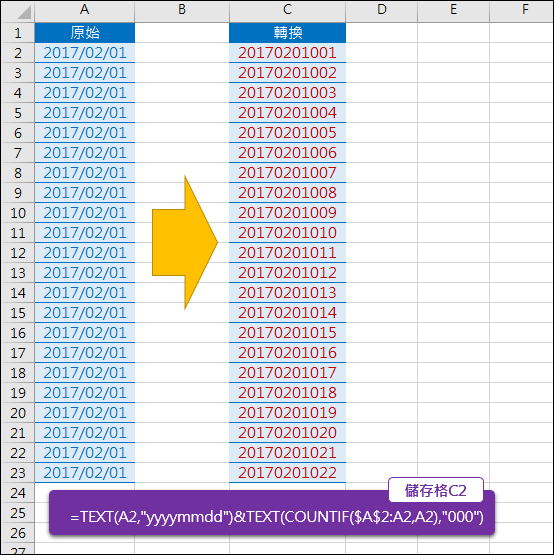The height and width of the screenshot is (555, 554).
Task: Select cell with 20170201008
Action: (287, 193)
